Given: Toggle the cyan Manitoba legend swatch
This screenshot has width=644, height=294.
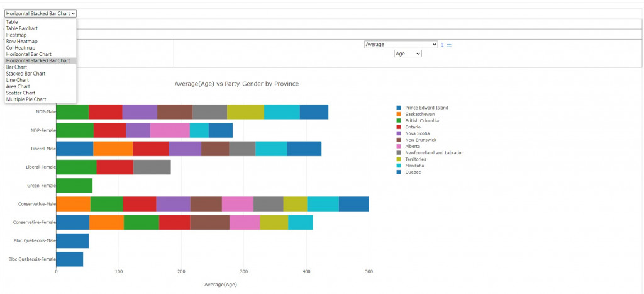Looking at the screenshot, I should point(398,166).
